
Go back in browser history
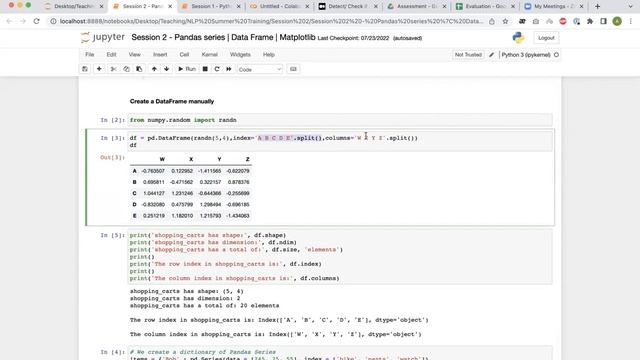(x=9, y=21)
